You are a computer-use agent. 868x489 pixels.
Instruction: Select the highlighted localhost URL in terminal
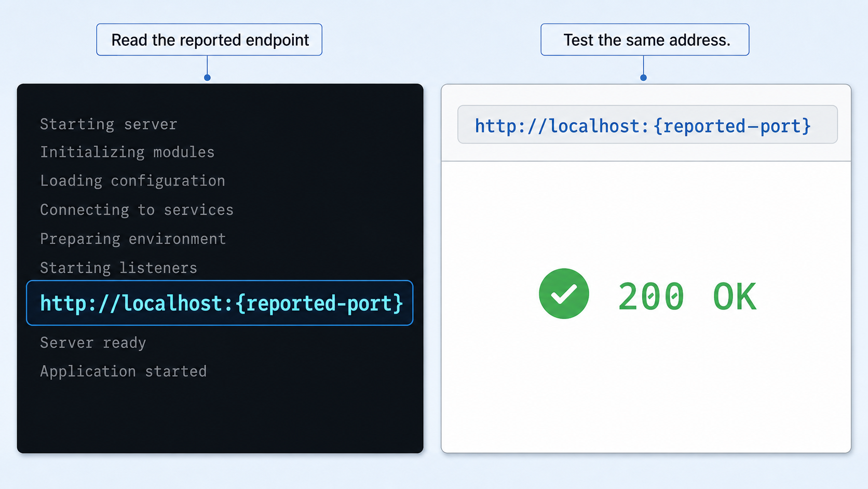pyautogui.click(x=220, y=303)
